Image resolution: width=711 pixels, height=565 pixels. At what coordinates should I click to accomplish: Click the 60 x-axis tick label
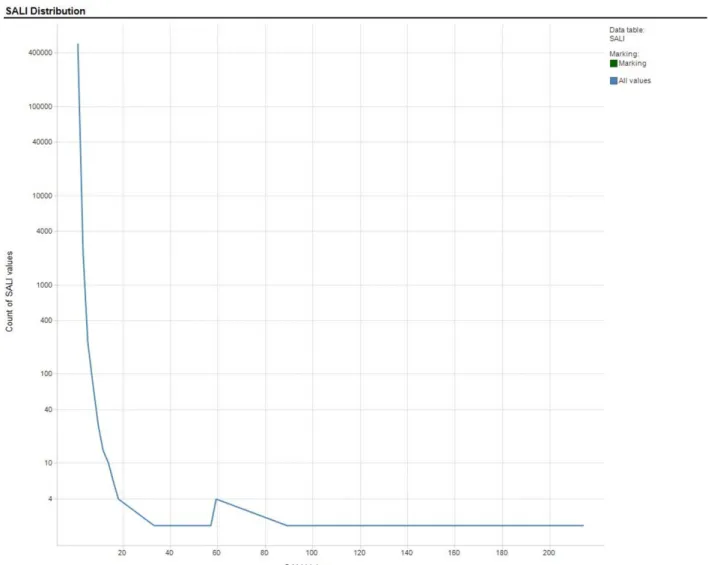click(x=216, y=553)
